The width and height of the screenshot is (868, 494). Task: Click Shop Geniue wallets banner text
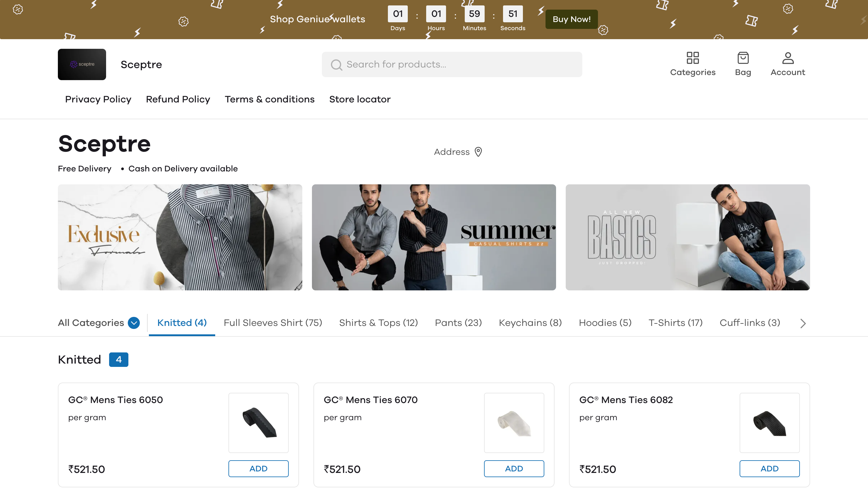tap(317, 19)
